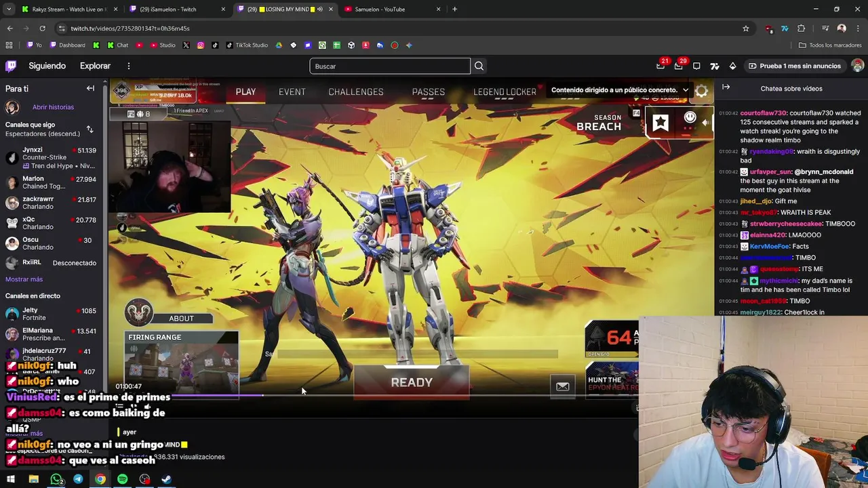Image resolution: width=868 pixels, height=488 pixels.
Task: Open Chrome three-dot main menu
Action: point(858,28)
